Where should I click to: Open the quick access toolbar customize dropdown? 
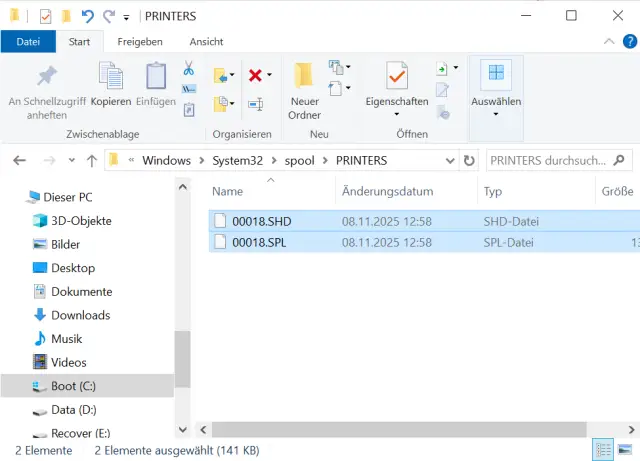tap(127, 17)
